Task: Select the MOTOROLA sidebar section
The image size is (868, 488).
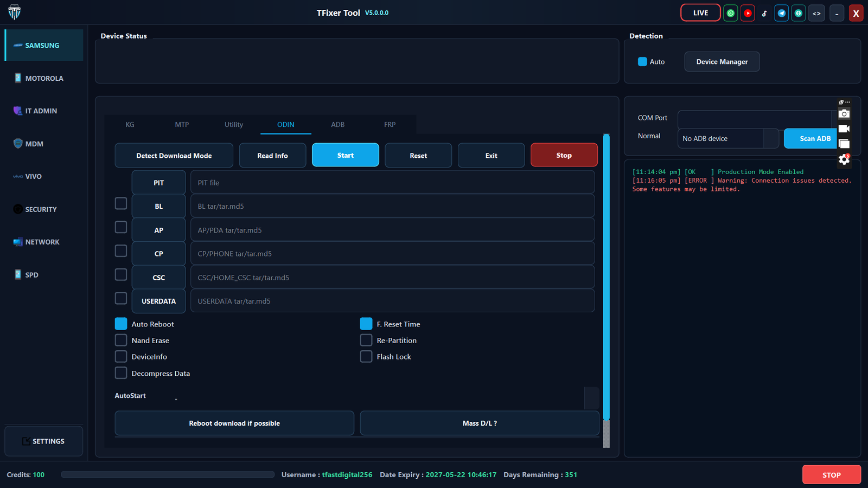Action: (x=44, y=78)
